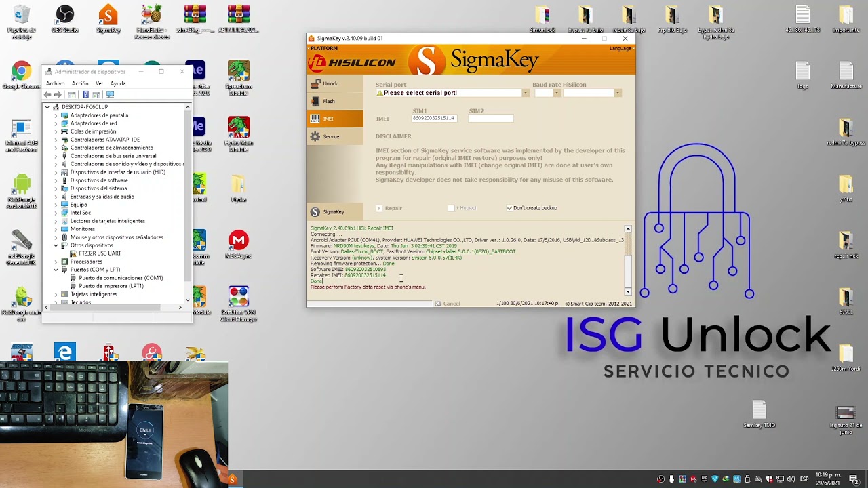This screenshot has width=868, height=488.
Task: Open the Flash section in SigmaKey
Action: tap(336, 101)
